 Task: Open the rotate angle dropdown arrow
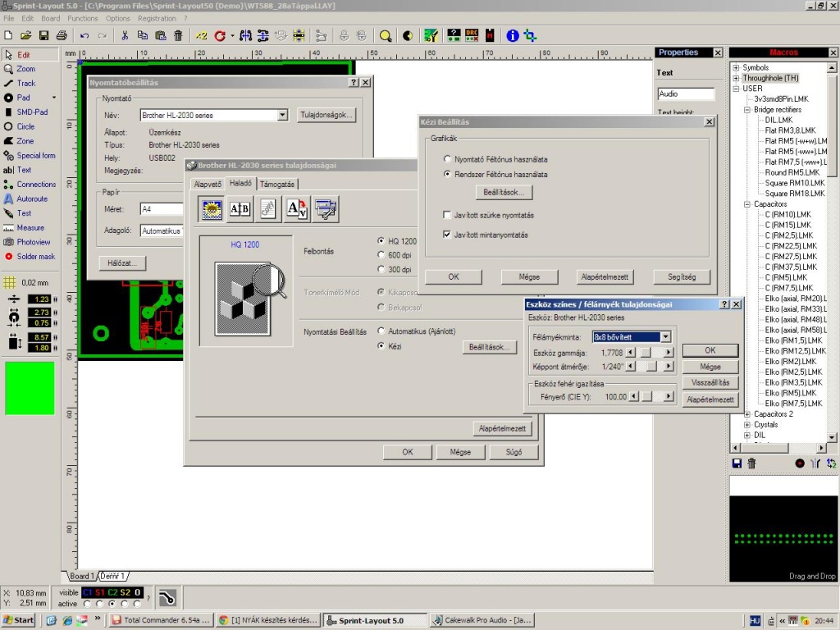[232, 36]
